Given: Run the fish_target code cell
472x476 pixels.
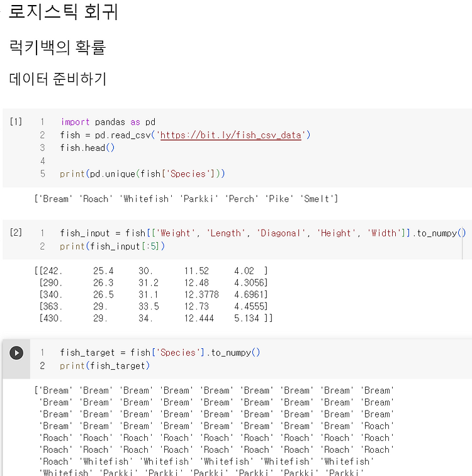Looking at the screenshot, I should point(16,353).
